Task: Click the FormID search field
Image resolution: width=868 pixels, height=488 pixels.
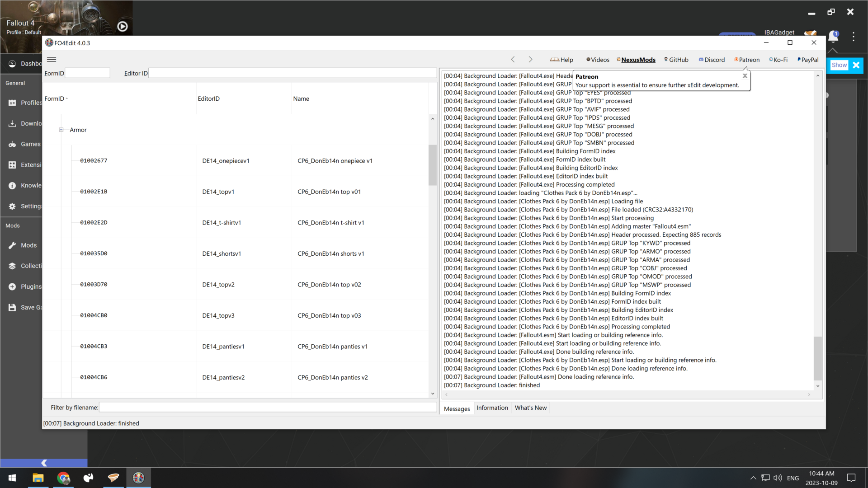Action: [x=87, y=73]
